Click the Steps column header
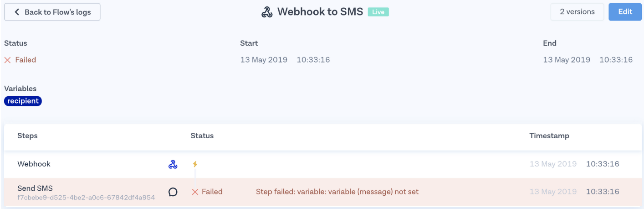644x209 pixels. 27,136
